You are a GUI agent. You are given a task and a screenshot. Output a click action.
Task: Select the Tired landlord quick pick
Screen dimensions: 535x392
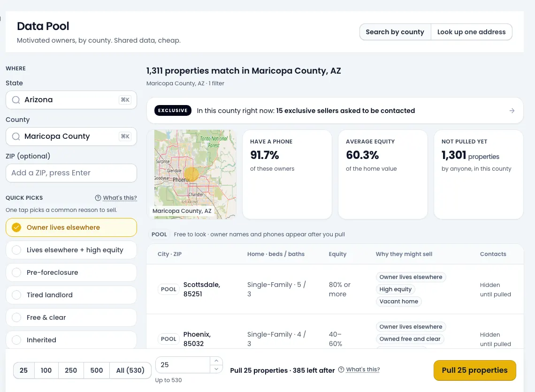[71, 295]
